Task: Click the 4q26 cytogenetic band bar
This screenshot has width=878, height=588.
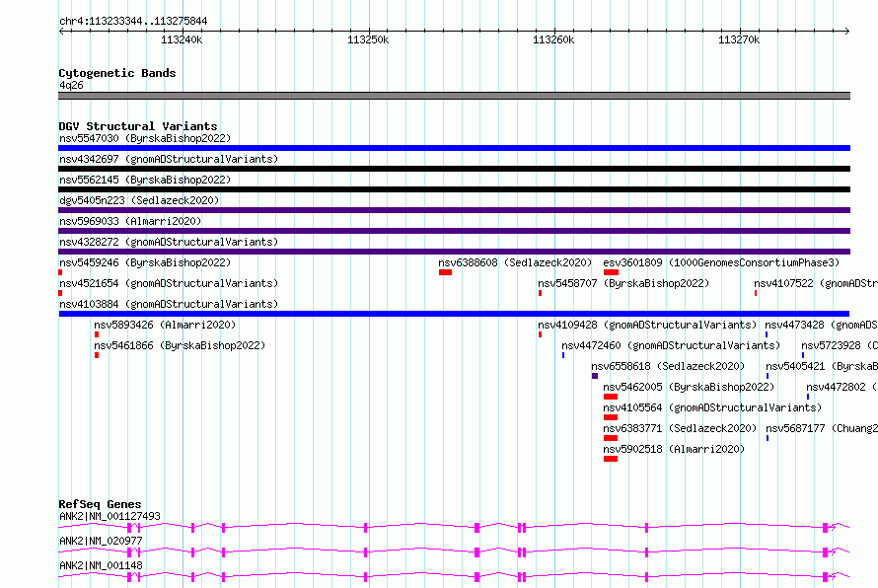Action: pos(454,96)
